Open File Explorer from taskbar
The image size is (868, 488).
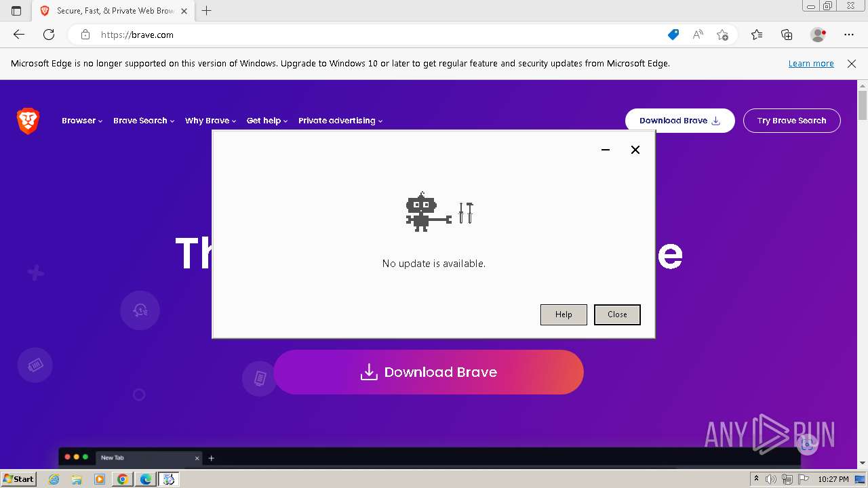point(77,479)
